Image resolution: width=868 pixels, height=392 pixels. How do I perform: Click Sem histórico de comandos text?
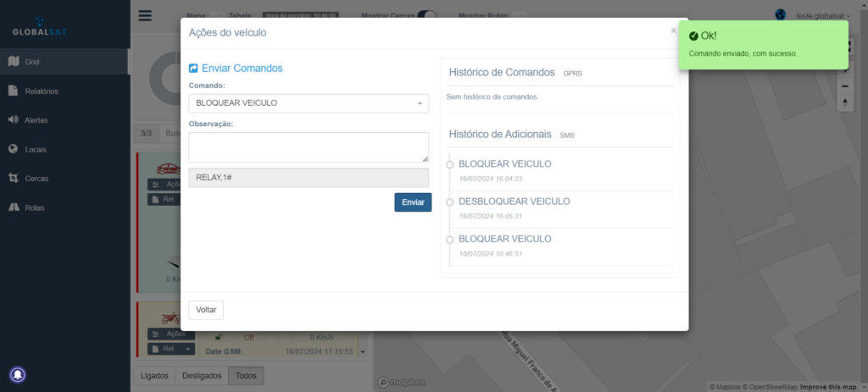point(492,97)
